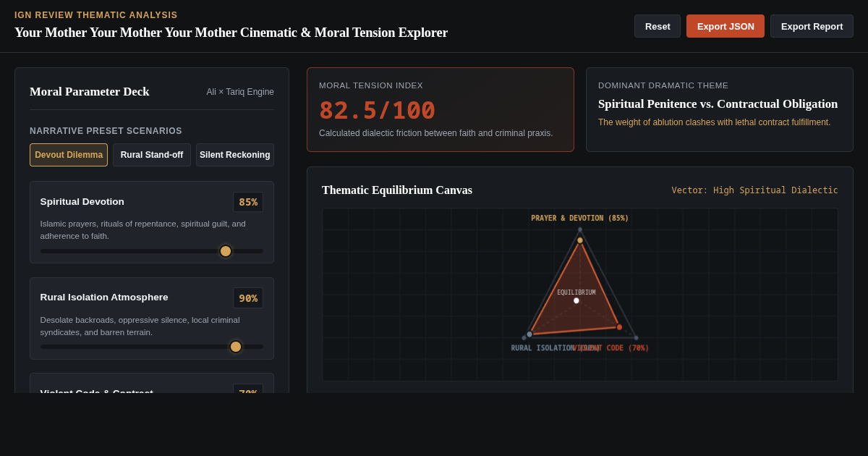Click the white Equilibrium point on canvas
Screen dimensions: 868x456
pos(576,300)
